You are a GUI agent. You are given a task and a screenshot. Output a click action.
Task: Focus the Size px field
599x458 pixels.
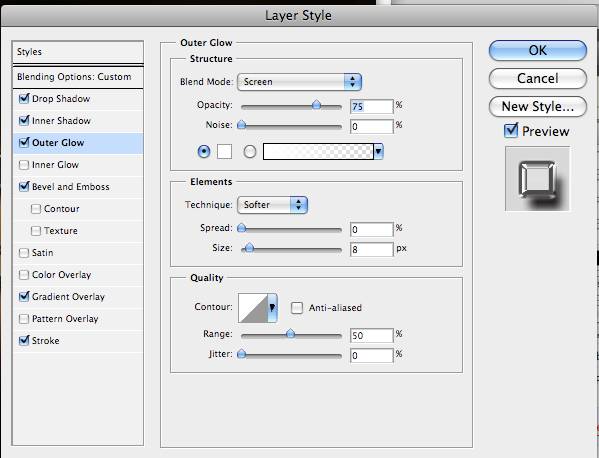click(x=371, y=249)
